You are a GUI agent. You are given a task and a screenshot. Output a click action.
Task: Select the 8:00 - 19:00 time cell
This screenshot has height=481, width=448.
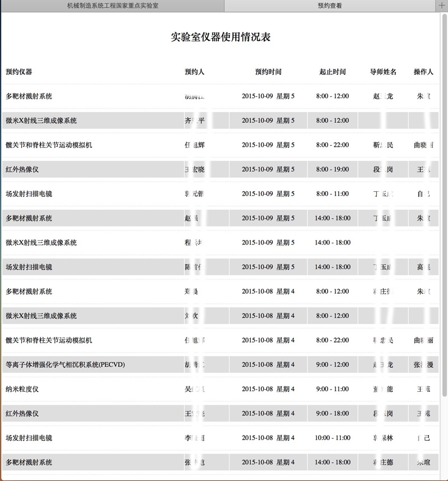click(x=332, y=169)
